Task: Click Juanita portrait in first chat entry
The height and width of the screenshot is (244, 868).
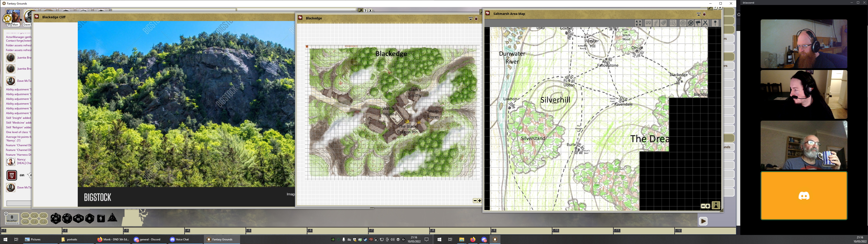Action: 11,58
